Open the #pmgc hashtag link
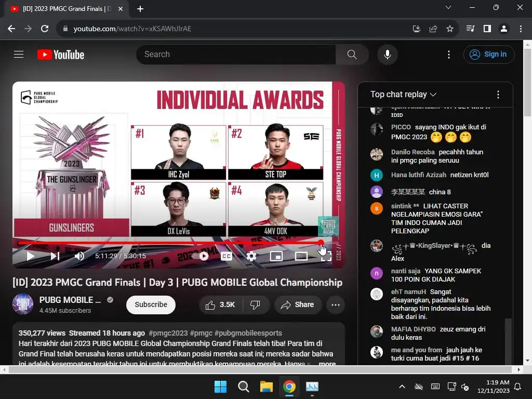The height and width of the screenshot is (399, 532). 201,333
